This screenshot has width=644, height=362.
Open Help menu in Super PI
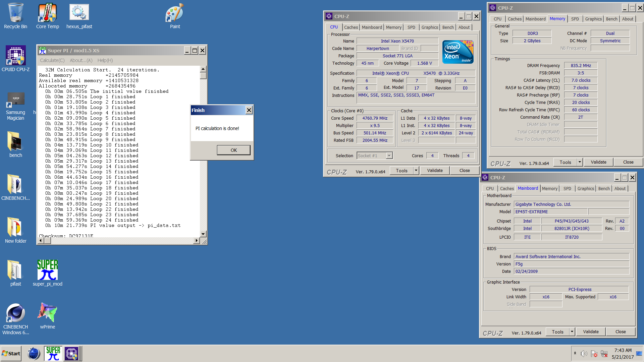[105, 60]
